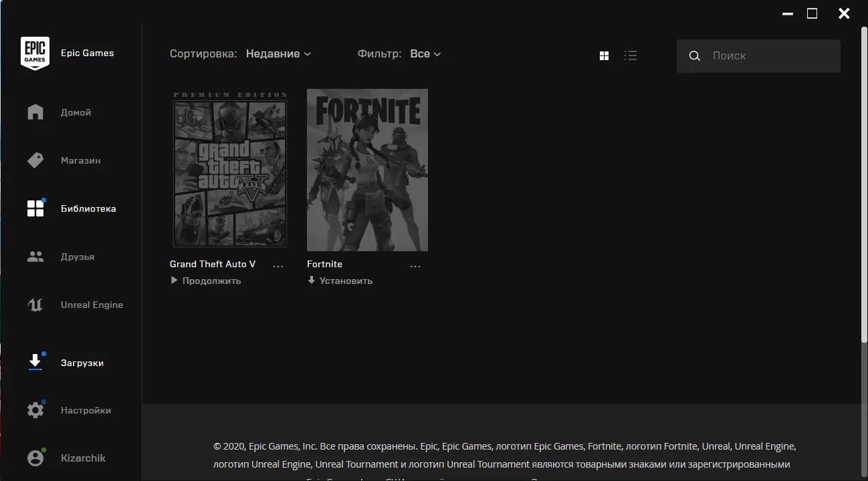Open the Настройки gear icon
868x481 pixels.
35,410
